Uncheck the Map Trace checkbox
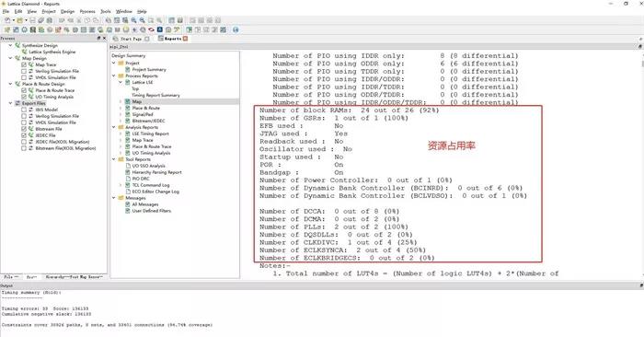The height and width of the screenshot is (337, 644). point(24,64)
